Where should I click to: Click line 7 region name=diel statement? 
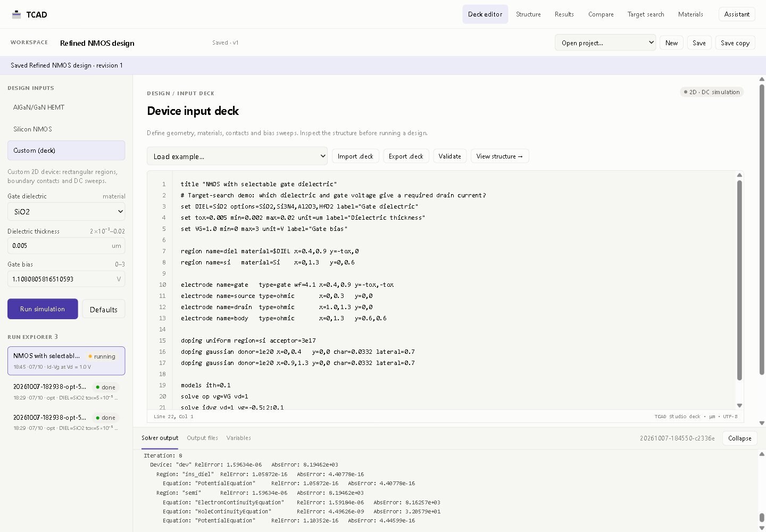[x=270, y=251]
